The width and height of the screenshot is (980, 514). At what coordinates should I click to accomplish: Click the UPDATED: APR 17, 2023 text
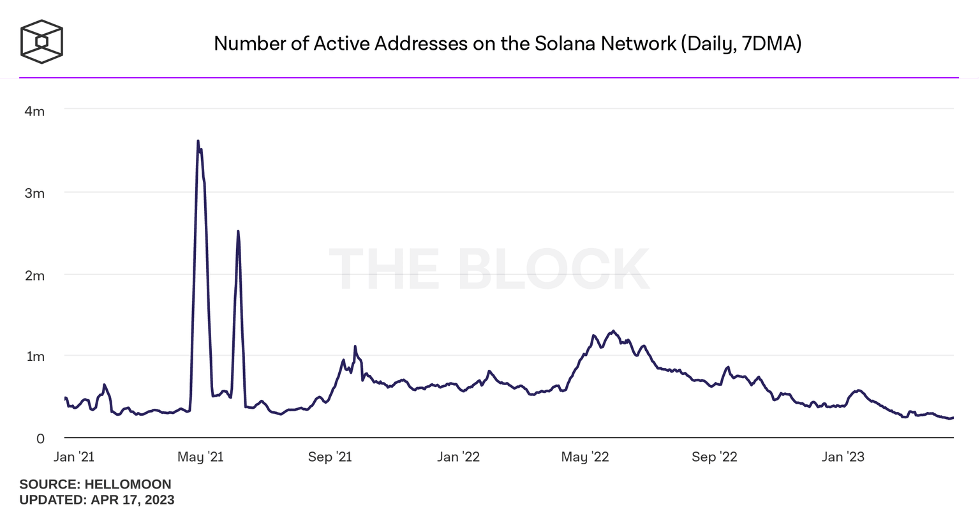click(96, 500)
